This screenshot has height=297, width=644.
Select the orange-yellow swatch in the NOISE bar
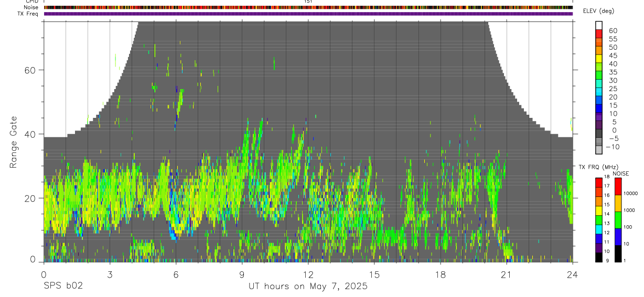618,203
